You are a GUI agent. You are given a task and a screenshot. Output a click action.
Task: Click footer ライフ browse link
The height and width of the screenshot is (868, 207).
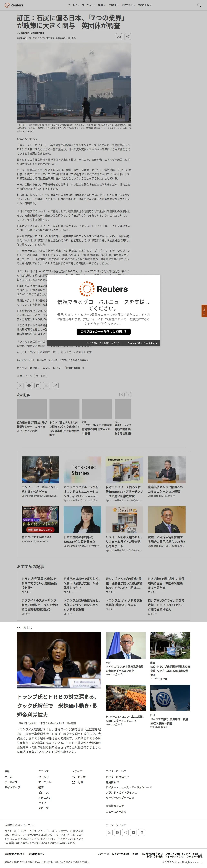(42, 803)
